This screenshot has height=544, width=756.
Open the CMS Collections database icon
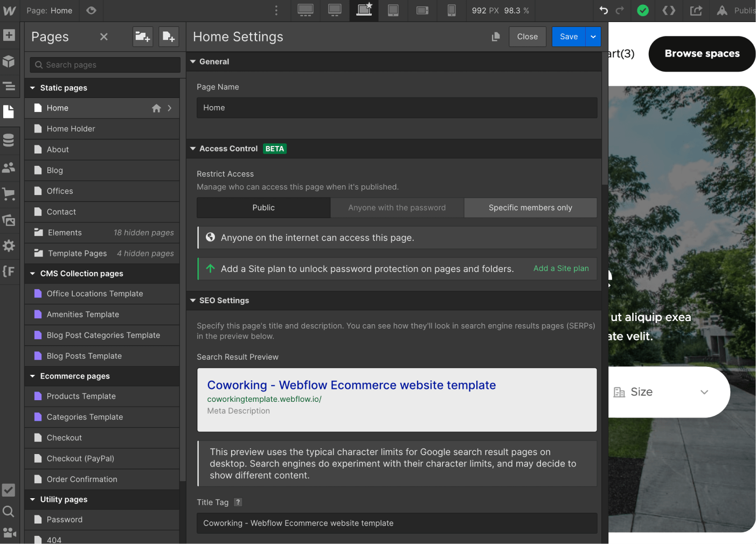click(9, 140)
